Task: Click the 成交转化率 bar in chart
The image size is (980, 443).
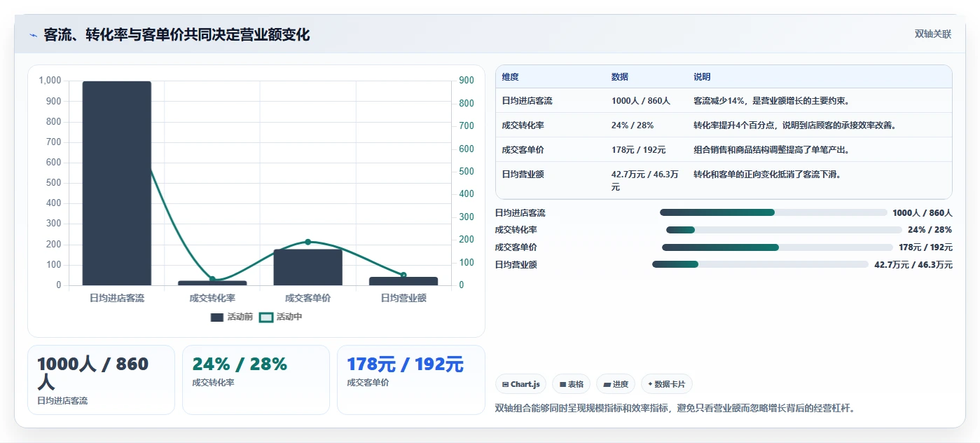Action: pyautogui.click(x=212, y=282)
